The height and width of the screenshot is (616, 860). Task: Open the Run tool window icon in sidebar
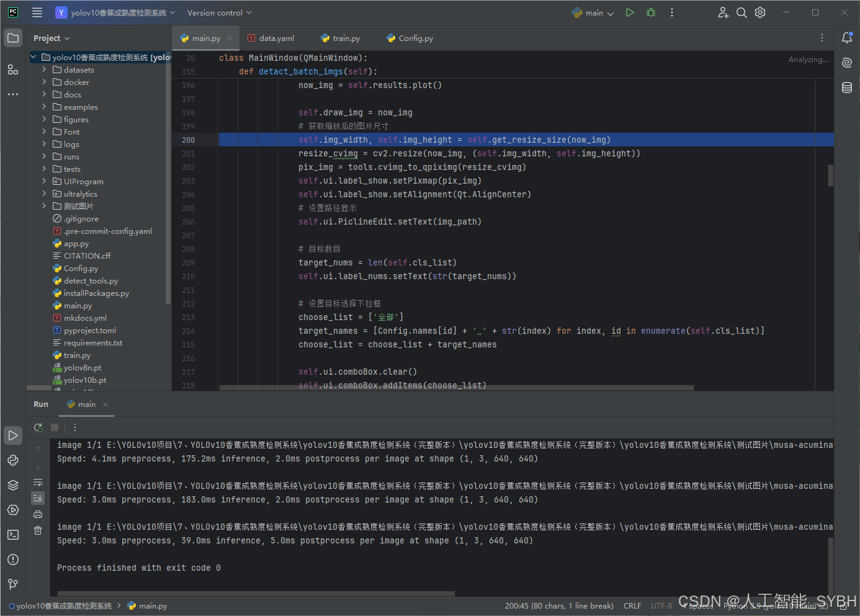coord(13,435)
